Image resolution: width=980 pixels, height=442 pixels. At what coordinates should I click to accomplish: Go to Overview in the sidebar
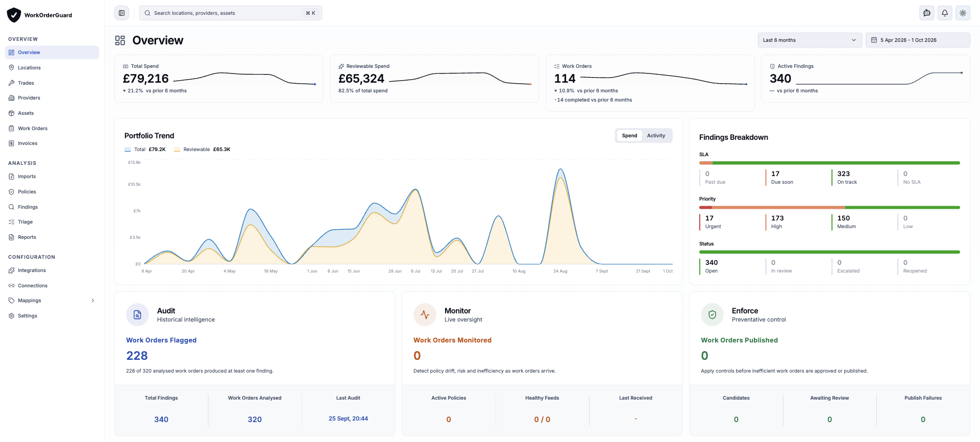tap(52, 53)
